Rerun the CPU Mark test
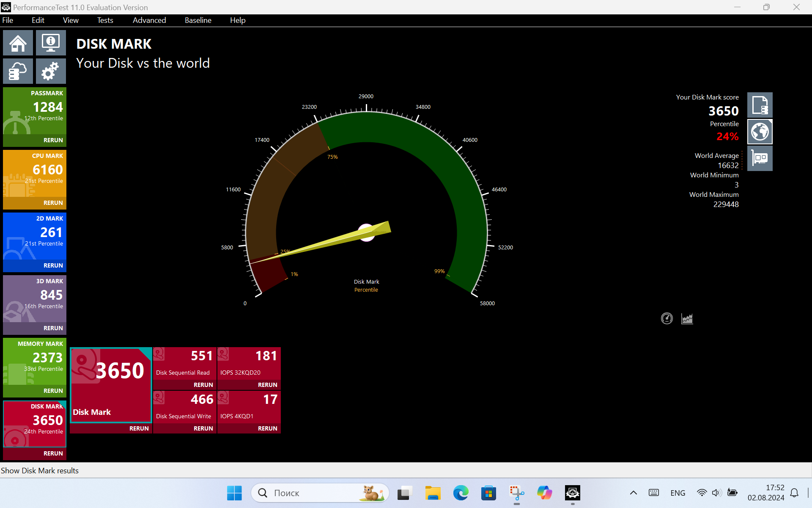The image size is (812, 508). pyautogui.click(x=53, y=203)
